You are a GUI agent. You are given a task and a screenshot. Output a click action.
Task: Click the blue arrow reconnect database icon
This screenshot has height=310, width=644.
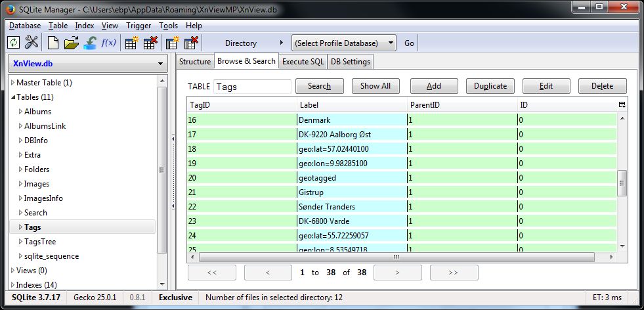point(89,42)
